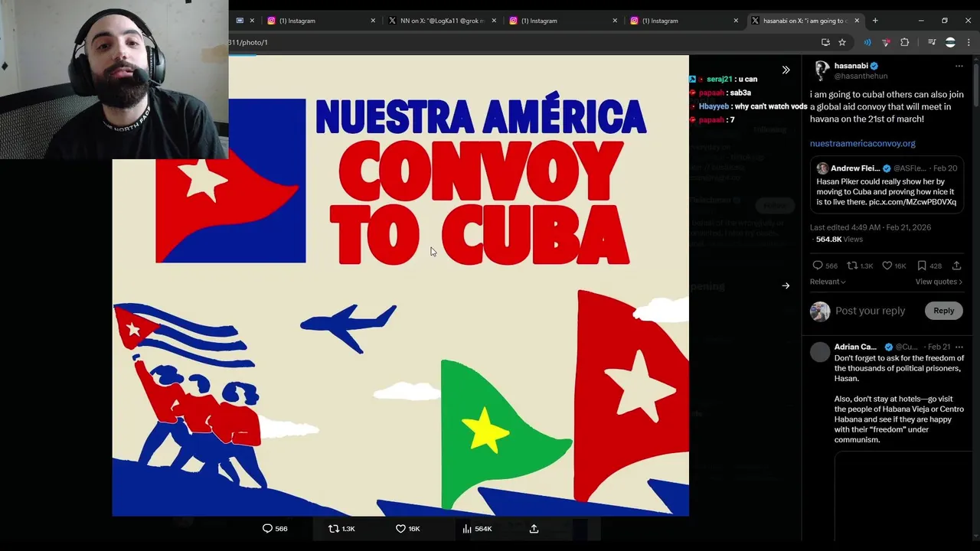Click the pinned small tab at far left
Image resolution: width=980 pixels, height=551 pixels.
(x=240, y=21)
